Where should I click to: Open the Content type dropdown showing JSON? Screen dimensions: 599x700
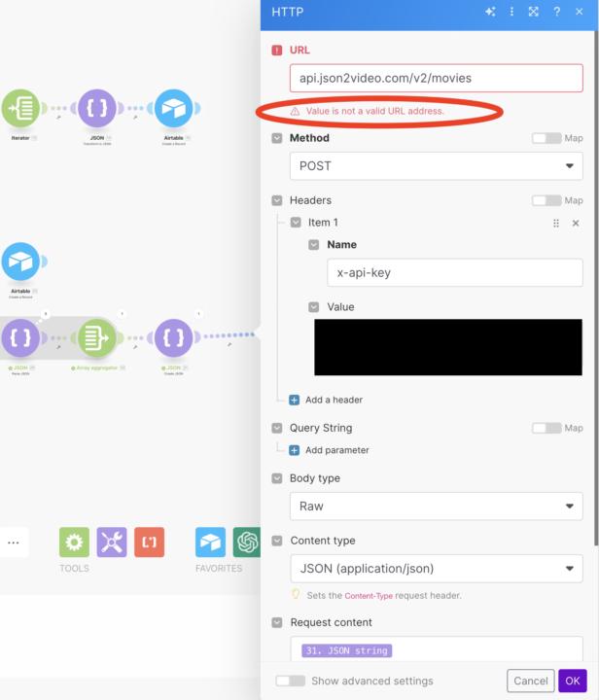[436, 569]
